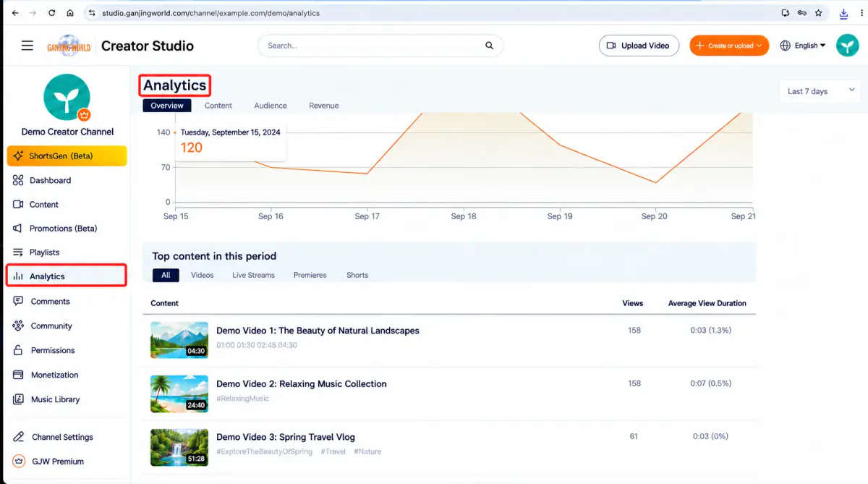Open Demo Video 1 natural landscapes title
Screen dimensions: 868x484
click(x=318, y=331)
